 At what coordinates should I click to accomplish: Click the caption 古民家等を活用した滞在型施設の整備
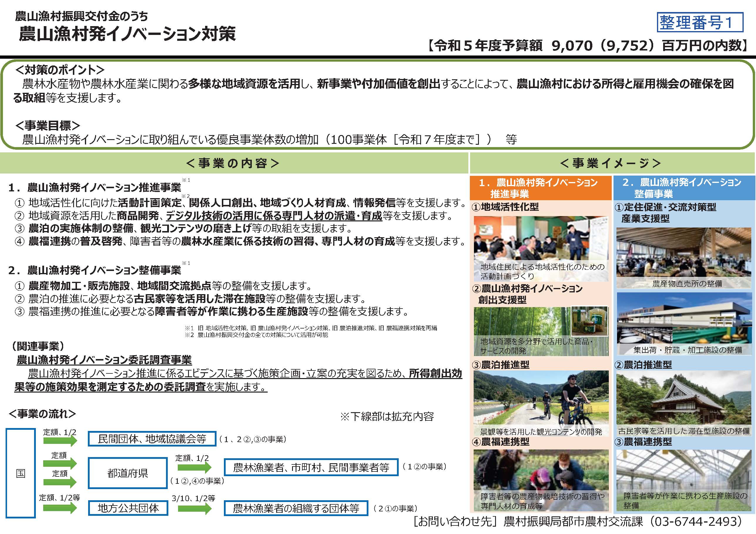684,431
